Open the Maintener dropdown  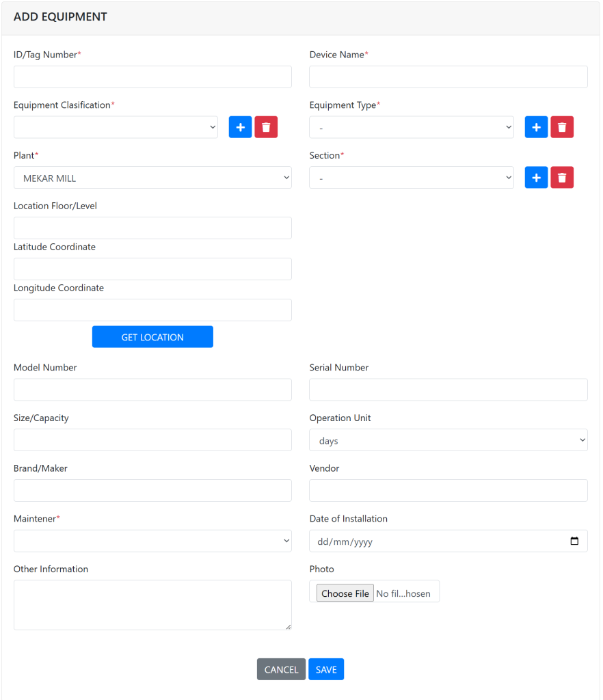click(x=152, y=541)
